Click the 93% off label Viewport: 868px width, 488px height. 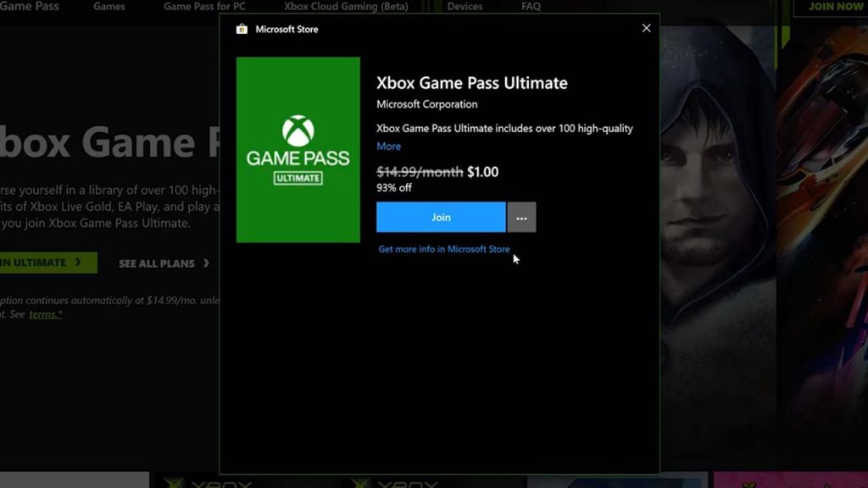(394, 187)
